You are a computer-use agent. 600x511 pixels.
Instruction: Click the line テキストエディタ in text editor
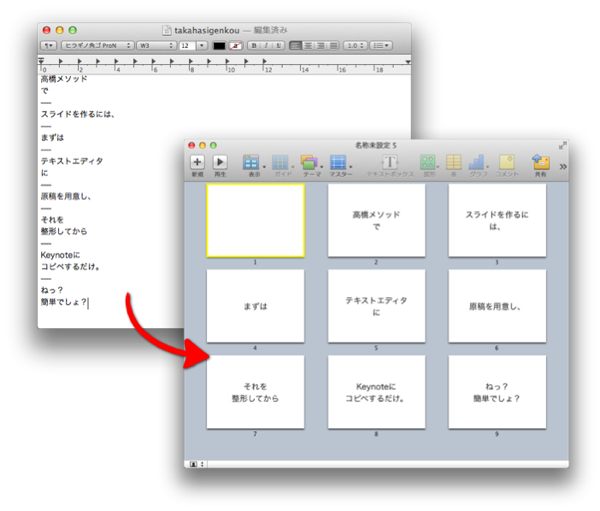(72, 161)
